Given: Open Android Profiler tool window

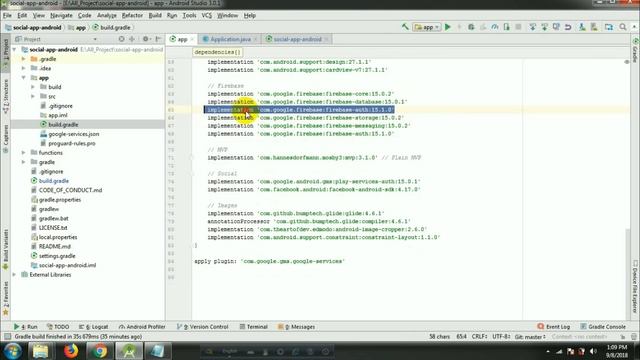Looking at the screenshot, I should (142, 327).
